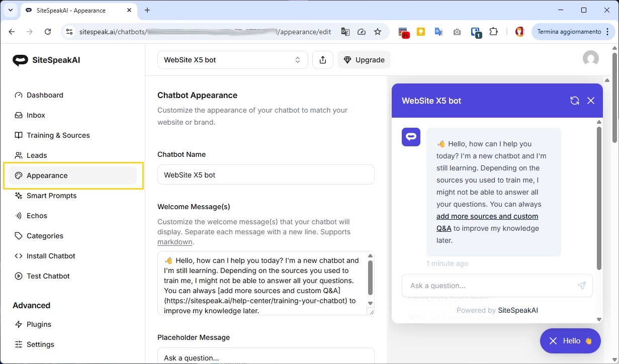This screenshot has height=364, width=619.
Task: Click the SiteSpeakAI logo icon
Action: click(x=20, y=60)
